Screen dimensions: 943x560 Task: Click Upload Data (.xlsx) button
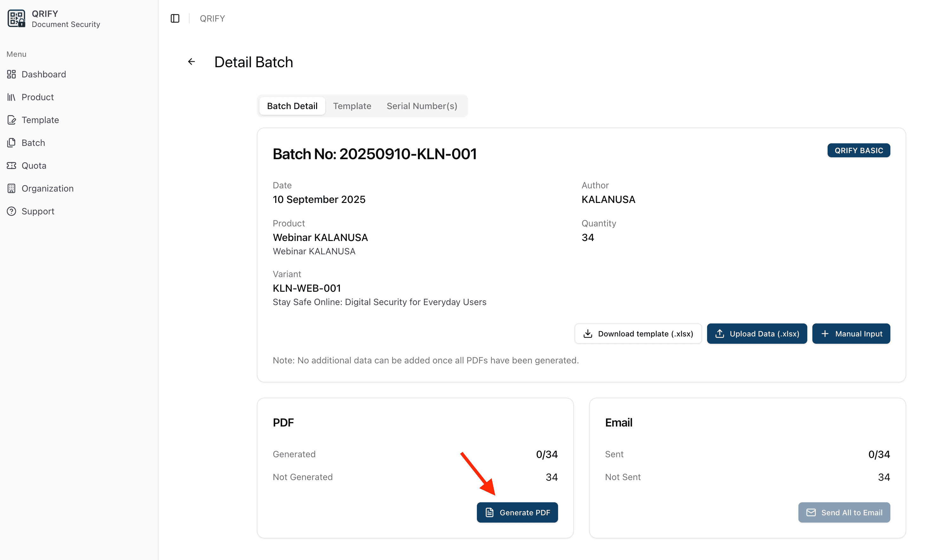point(756,334)
